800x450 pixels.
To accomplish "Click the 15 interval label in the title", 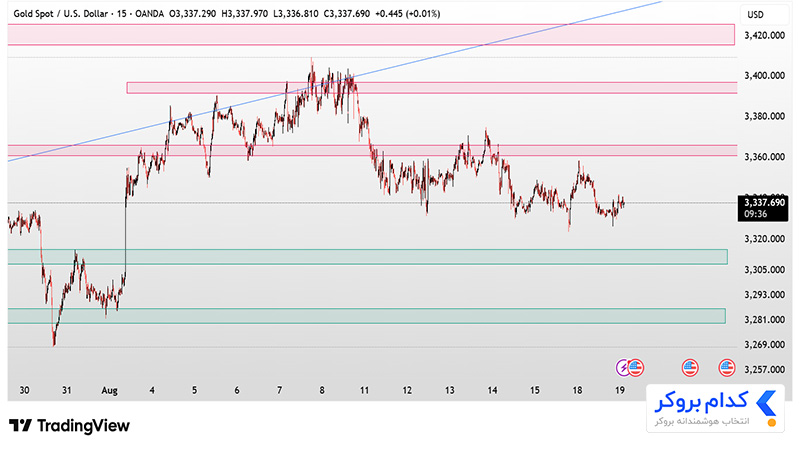I will [x=121, y=14].
